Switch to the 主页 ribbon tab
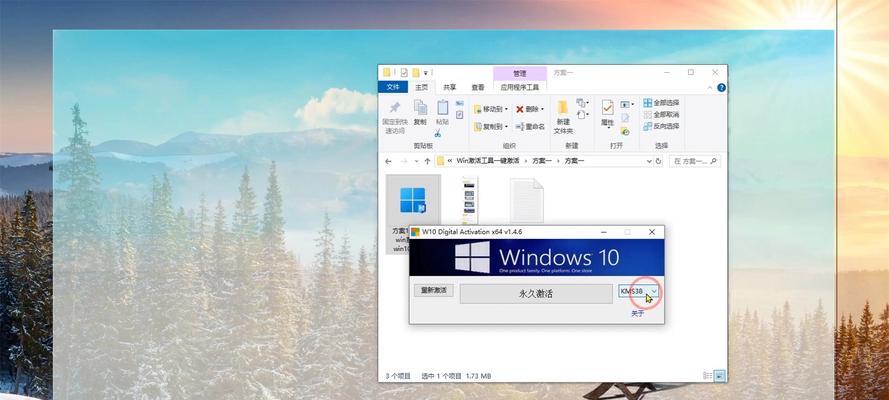The image size is (889, 400). pos(421,87)
